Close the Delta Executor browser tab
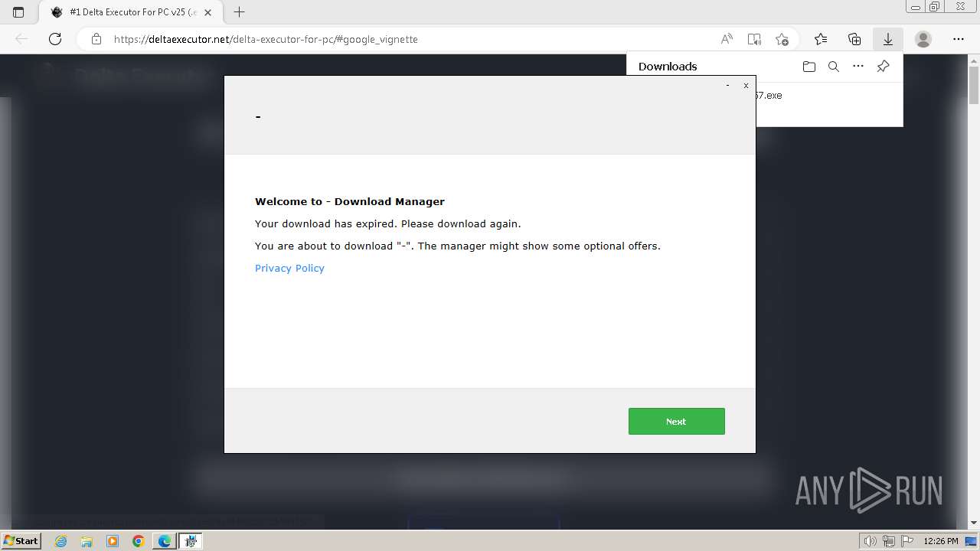 [x=207, y=12]
